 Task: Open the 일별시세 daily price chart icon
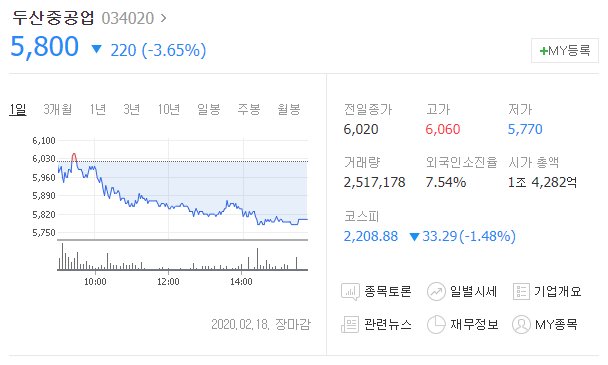coord(436,292)
